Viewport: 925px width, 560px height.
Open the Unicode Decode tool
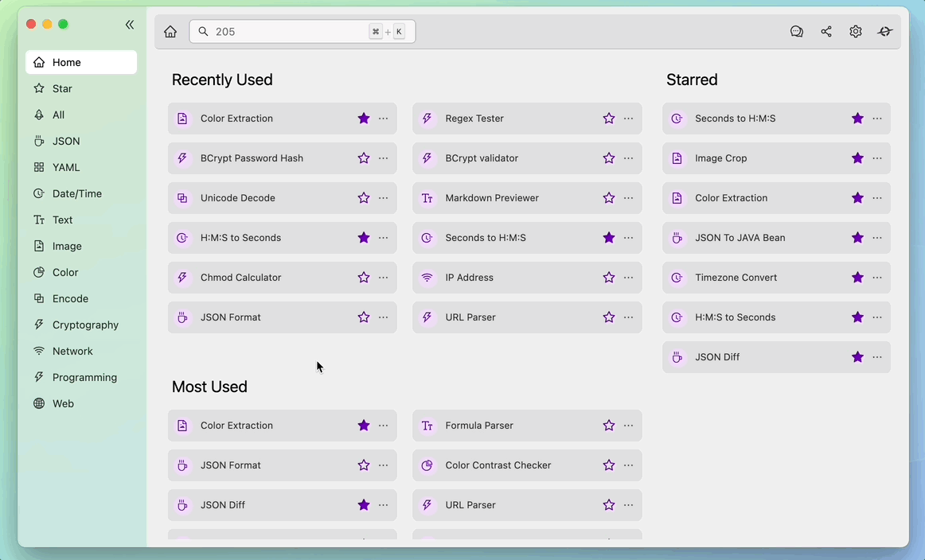pos(282,198)
